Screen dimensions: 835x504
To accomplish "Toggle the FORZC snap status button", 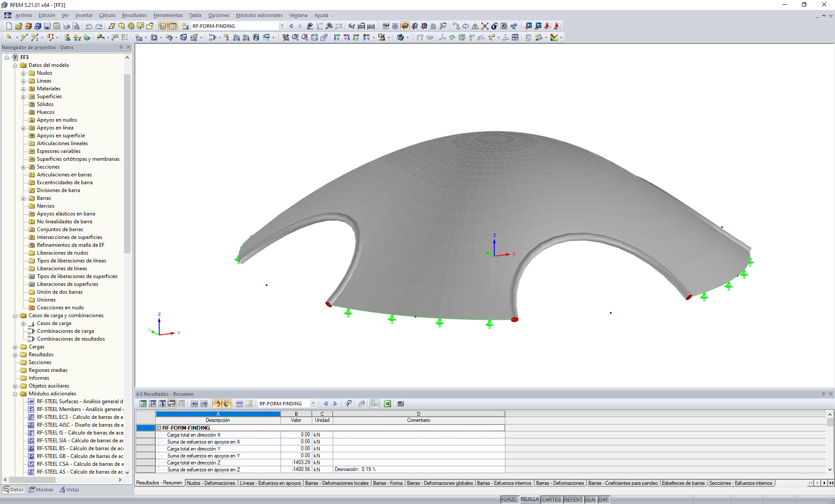I will 509,500.
